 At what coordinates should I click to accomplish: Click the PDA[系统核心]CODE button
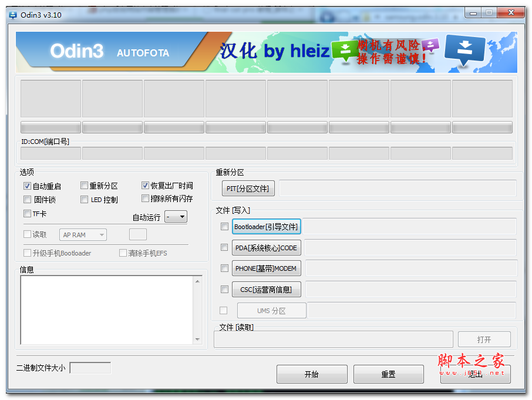[x=267, y=247]
